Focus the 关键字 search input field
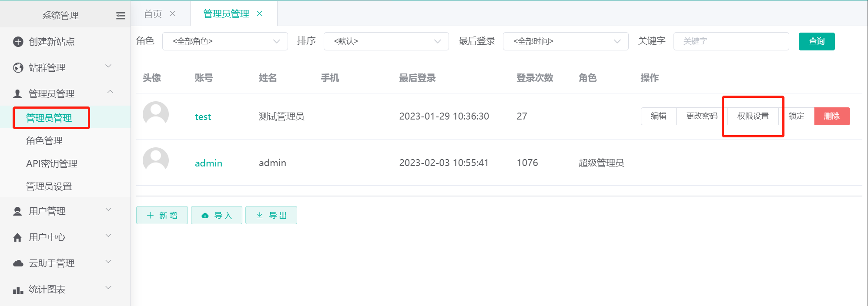 click(x=731, y=41)
